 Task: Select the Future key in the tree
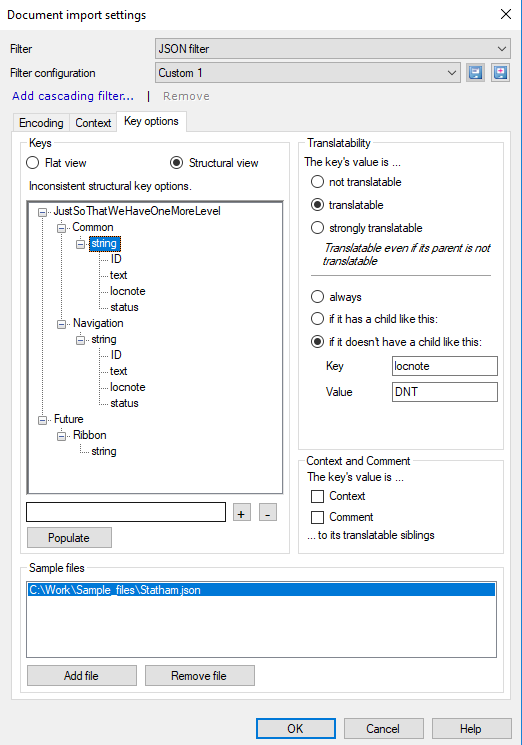[68, 419]
